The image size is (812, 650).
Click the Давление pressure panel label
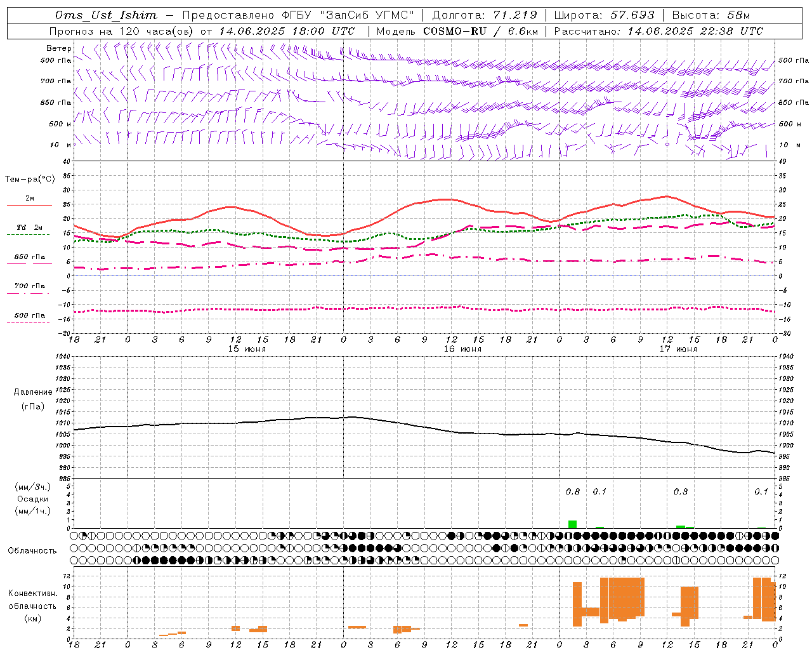pyautogui.click(x=33, y=392)
